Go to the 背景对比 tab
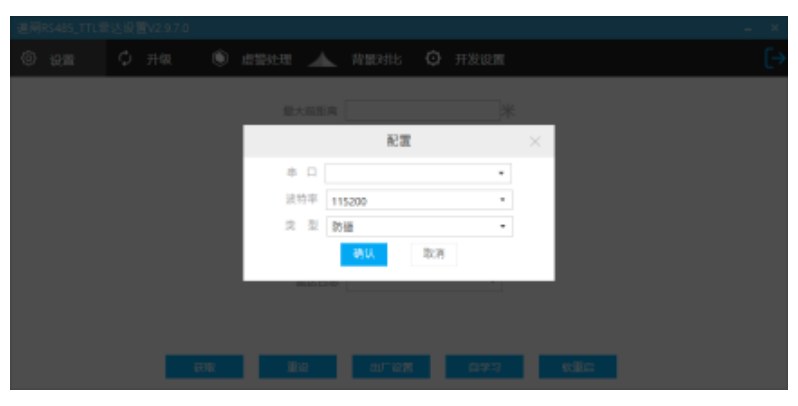The height and width of the screenshot is (406, 798). (355, 59)
